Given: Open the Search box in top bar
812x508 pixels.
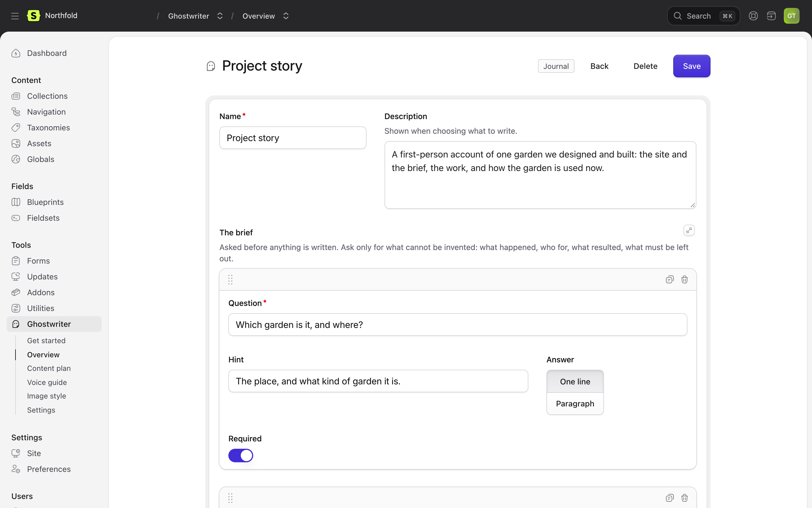Looking at the screenshot, I should click(x=704, y=16).
